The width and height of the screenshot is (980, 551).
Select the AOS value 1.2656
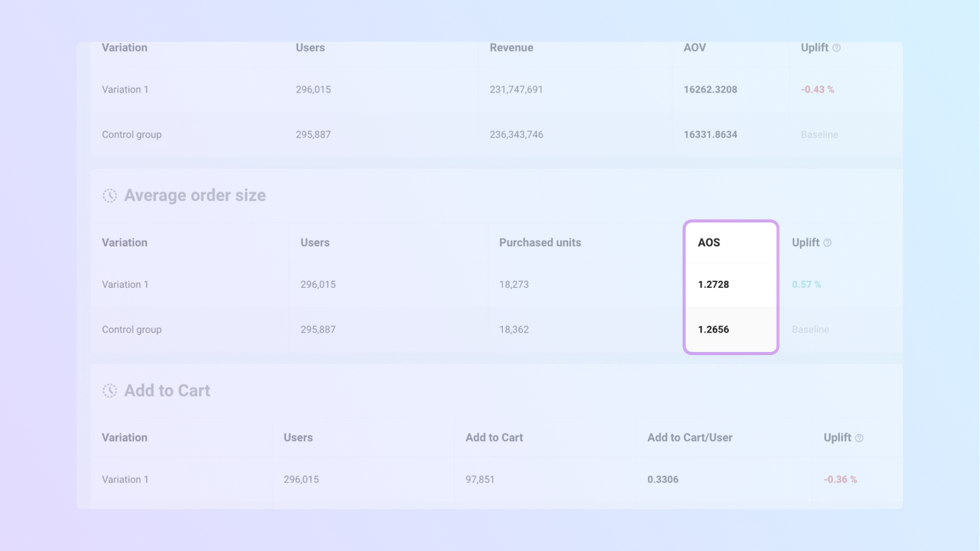(x=713, y=330)
